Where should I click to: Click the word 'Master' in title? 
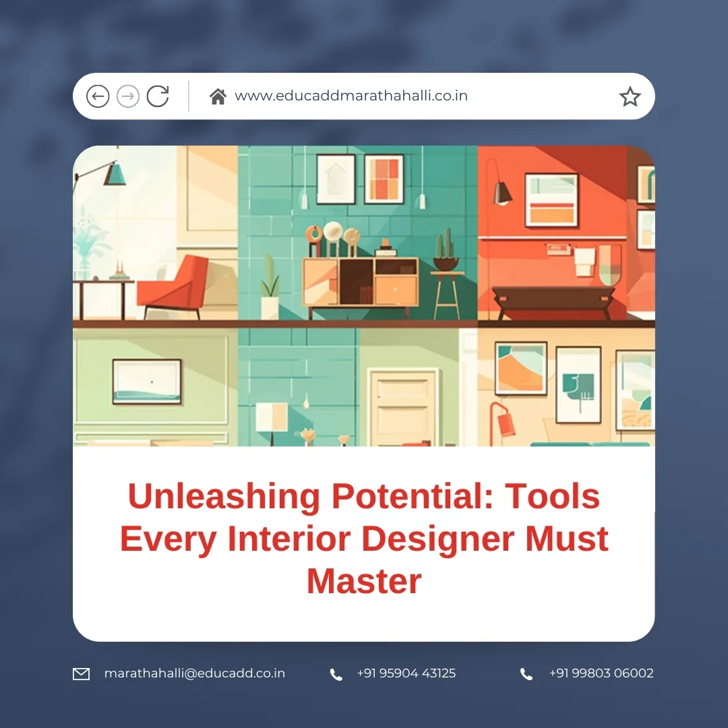pos(364,581)
